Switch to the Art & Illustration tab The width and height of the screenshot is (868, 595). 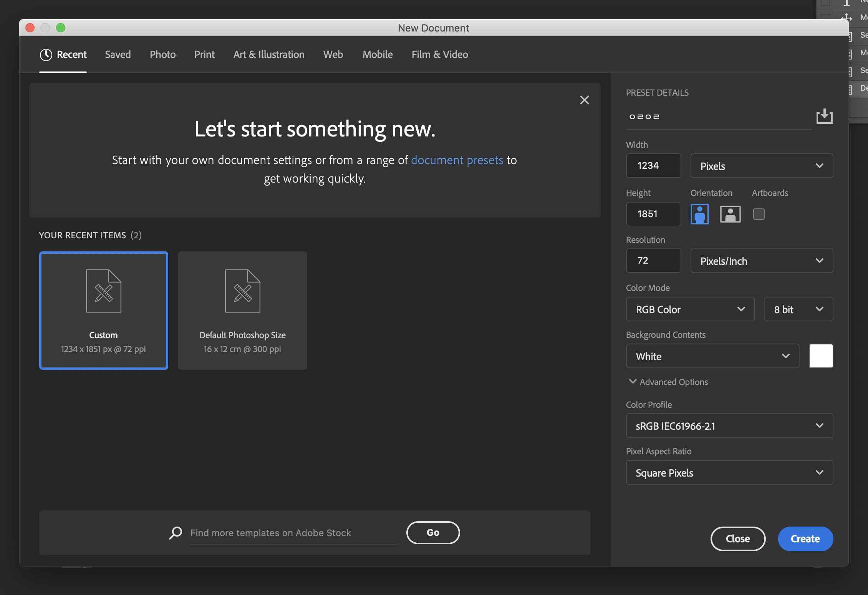click(x=269, y=55)
